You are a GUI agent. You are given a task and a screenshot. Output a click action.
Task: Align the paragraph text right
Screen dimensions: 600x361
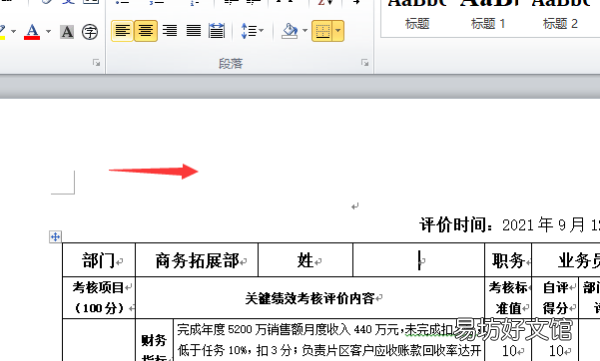[x=170, y=31]
